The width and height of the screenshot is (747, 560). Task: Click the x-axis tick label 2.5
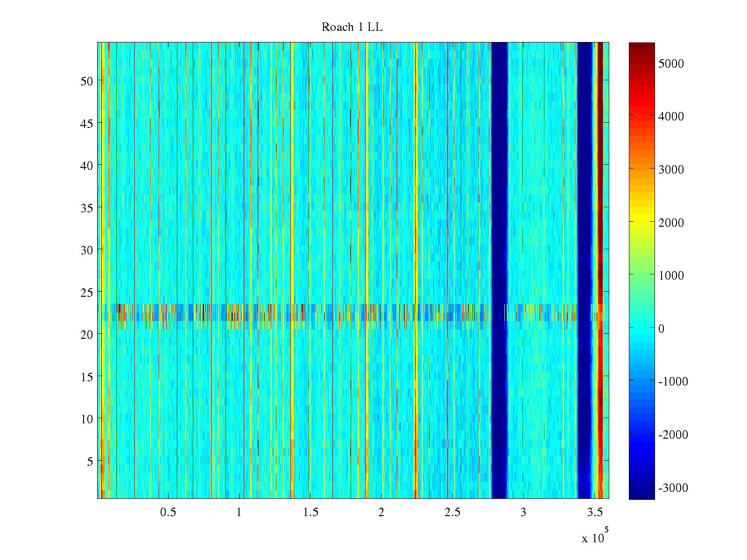pos(452,512)
